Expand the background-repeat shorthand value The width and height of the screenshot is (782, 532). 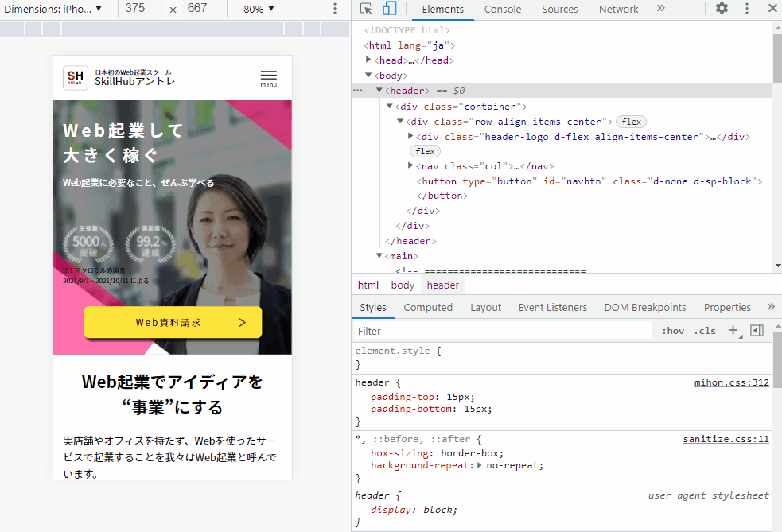(479, 465)
